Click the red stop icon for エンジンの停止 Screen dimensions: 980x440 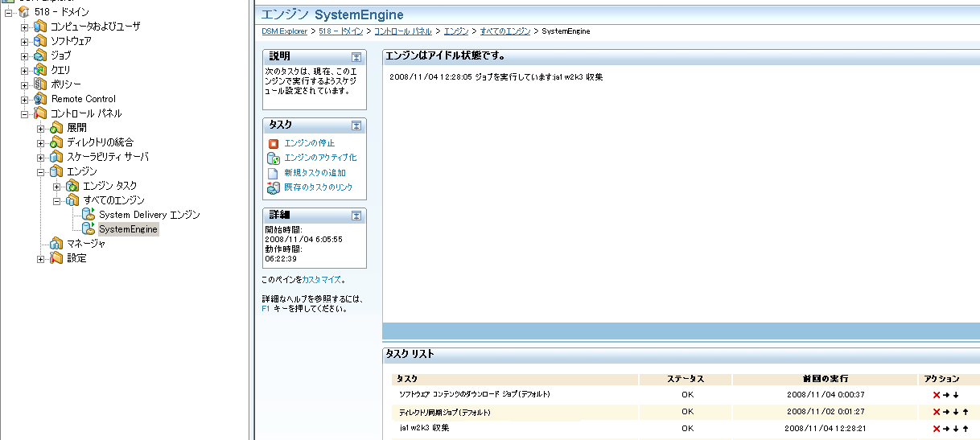274,143
